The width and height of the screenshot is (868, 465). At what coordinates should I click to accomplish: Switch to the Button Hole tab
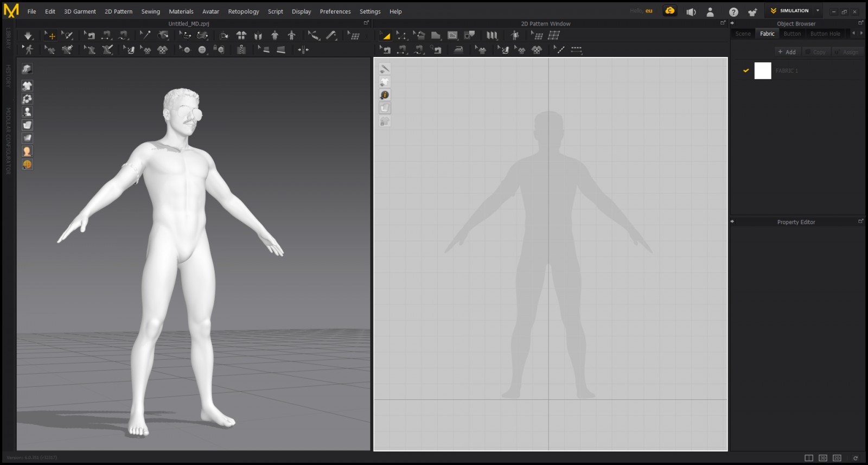click(825, 34)
